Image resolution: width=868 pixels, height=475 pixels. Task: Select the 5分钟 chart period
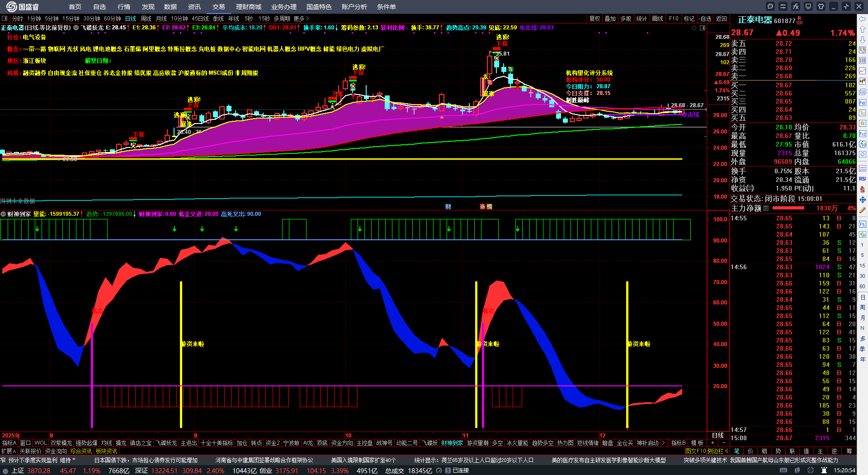(x=52, y=19)
